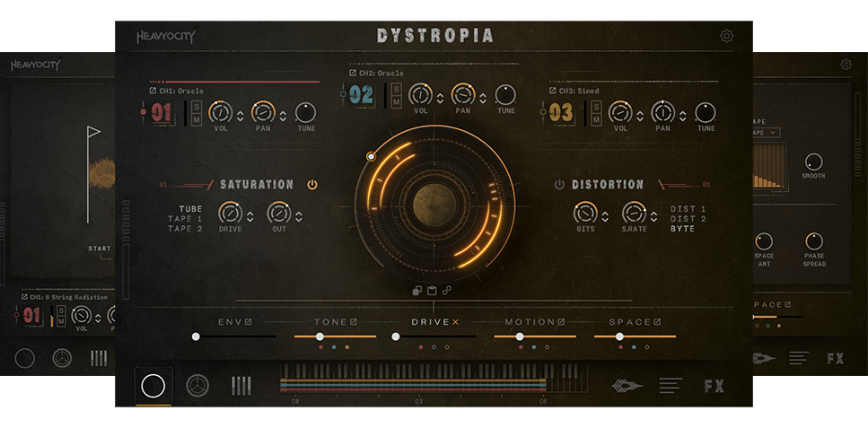Select the DRIVE macro tab
The image size is (868, 428).
(x=434, y=322)
